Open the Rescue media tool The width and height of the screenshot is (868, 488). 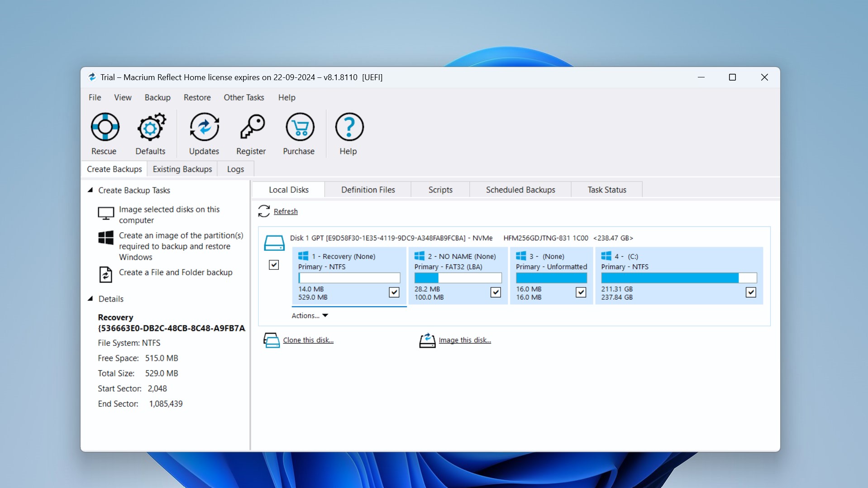(x=105, y=127)
